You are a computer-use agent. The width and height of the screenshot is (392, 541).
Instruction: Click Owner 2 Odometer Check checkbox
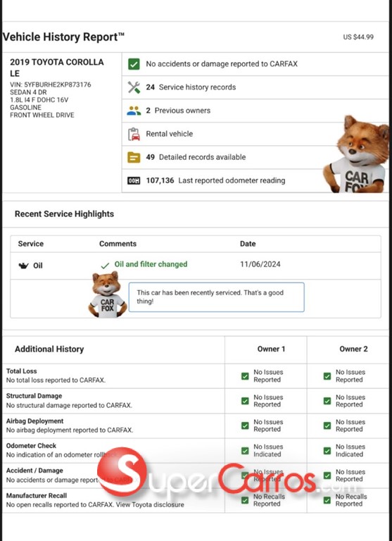pyautogui.click(x=327, y=451)
